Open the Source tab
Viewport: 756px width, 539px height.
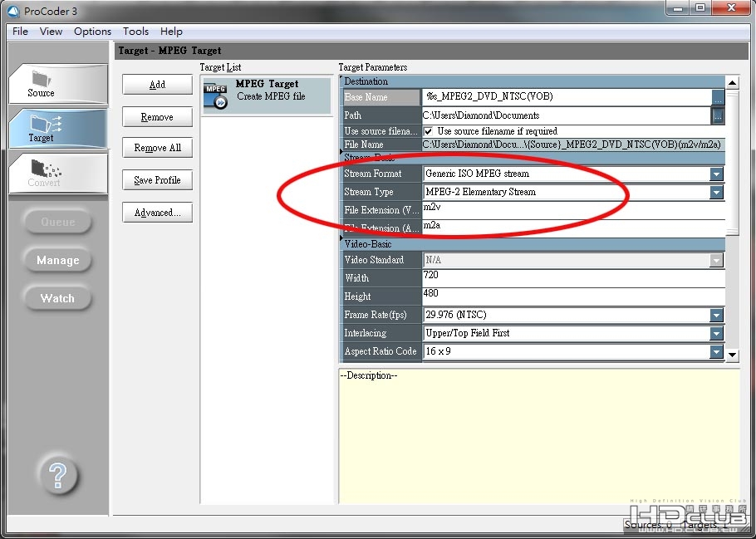pyautogui.click(x=58, y=84)
